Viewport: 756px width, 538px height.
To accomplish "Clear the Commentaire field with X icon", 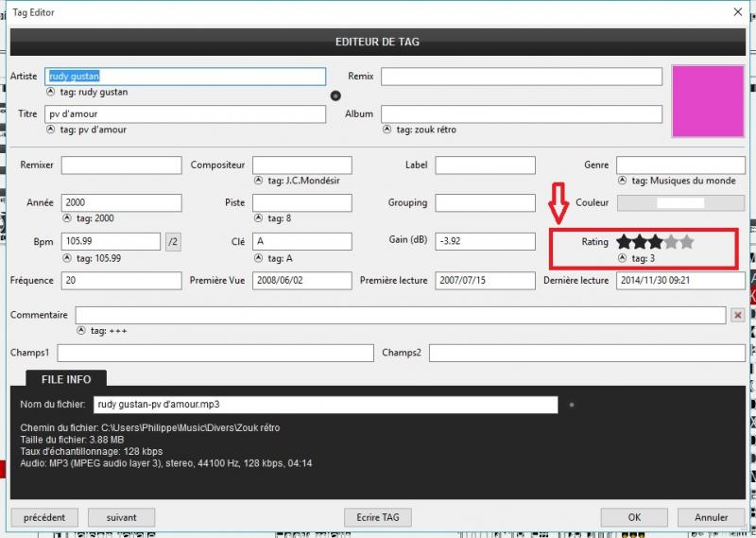I will tap(738, 315).
